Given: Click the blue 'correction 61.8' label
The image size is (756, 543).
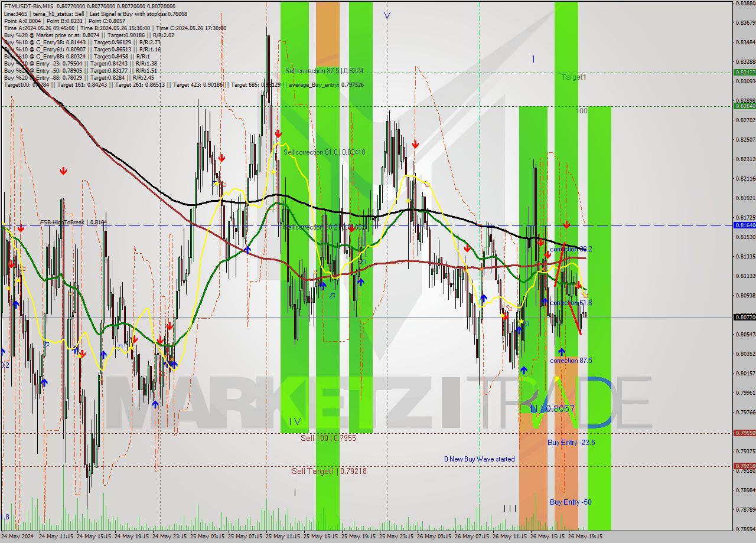Looking at the screenshot, I should [571, 303].
